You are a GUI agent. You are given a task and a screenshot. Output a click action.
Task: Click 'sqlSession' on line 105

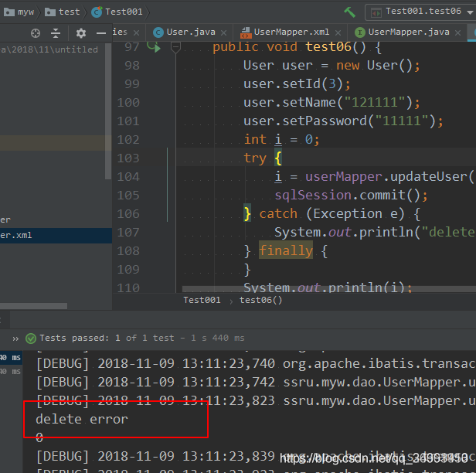coord(313,195)
